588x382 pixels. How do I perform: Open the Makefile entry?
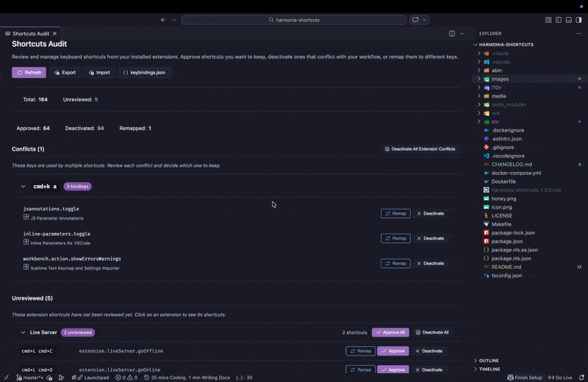coord(501,224)
